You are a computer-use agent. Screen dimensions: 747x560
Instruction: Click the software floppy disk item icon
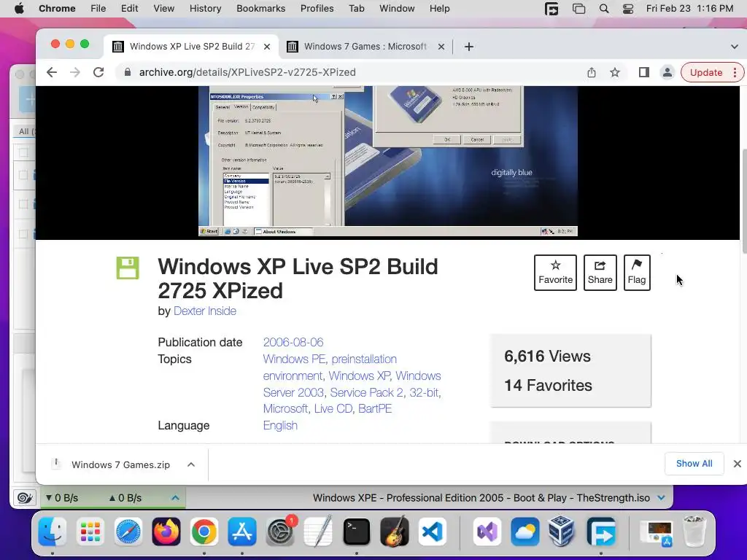pyautogui.click(x=128, y=268)
